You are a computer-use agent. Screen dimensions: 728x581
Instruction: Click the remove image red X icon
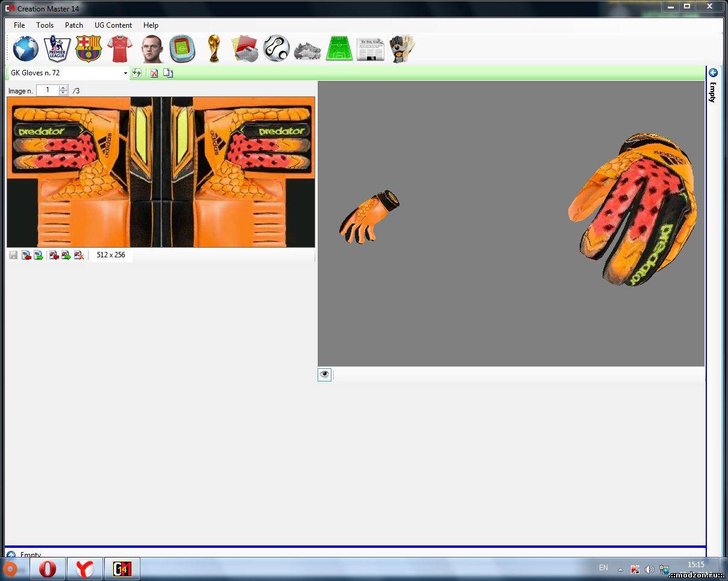(79, 255)
